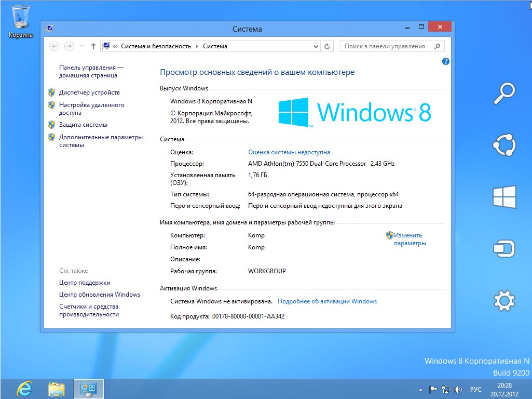Click the System window title bar icon
Image resolution: width=532 pixels, height=399 pixels.
pos(49,29)
